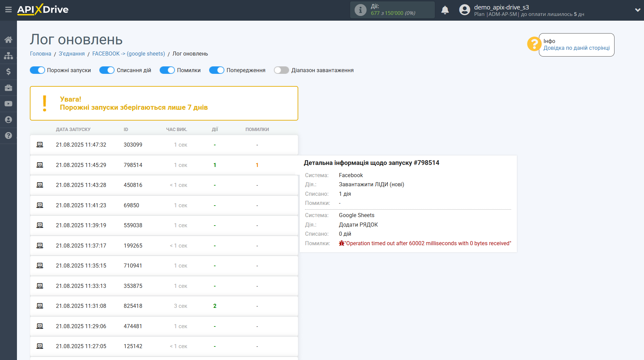Click the run icon for ID 353875

tap(40, 286)
